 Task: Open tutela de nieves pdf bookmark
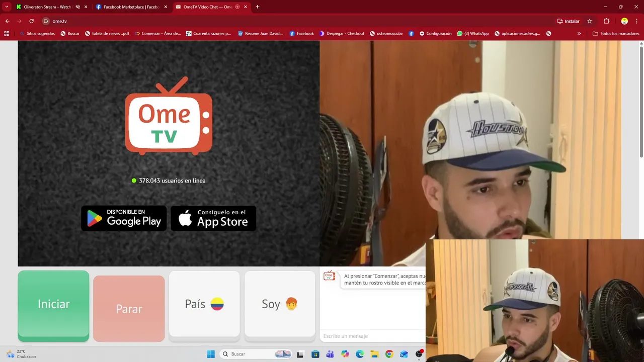(107, 34)
